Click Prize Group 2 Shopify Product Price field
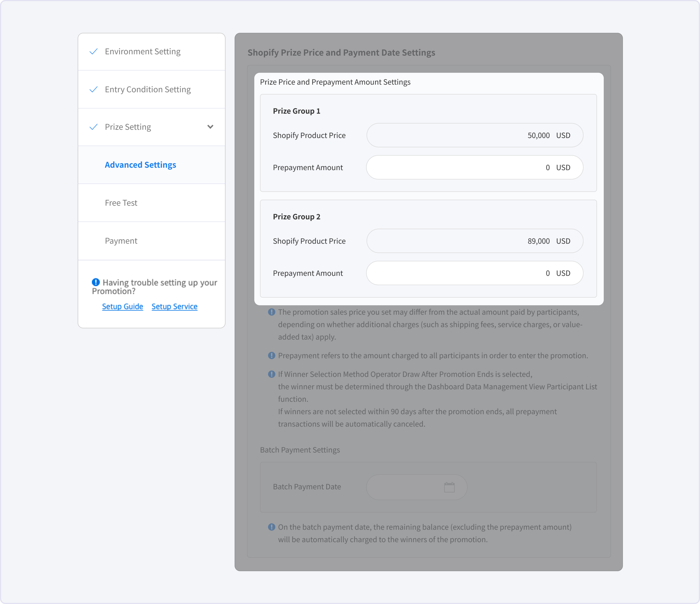 tap(475, 241)
